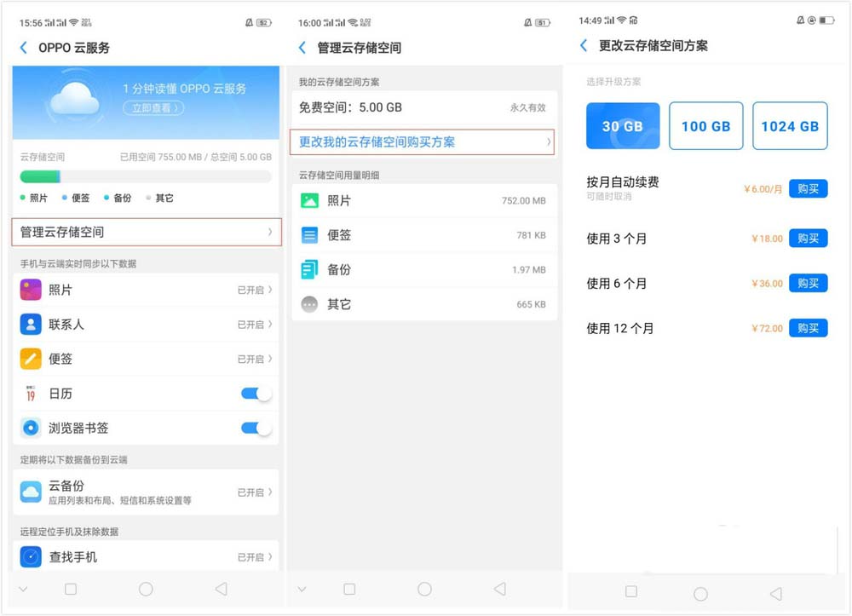Click 购买 next to 使用 12 个月
Viewport: 852px width, 616px height.
[x=808, y=328]
